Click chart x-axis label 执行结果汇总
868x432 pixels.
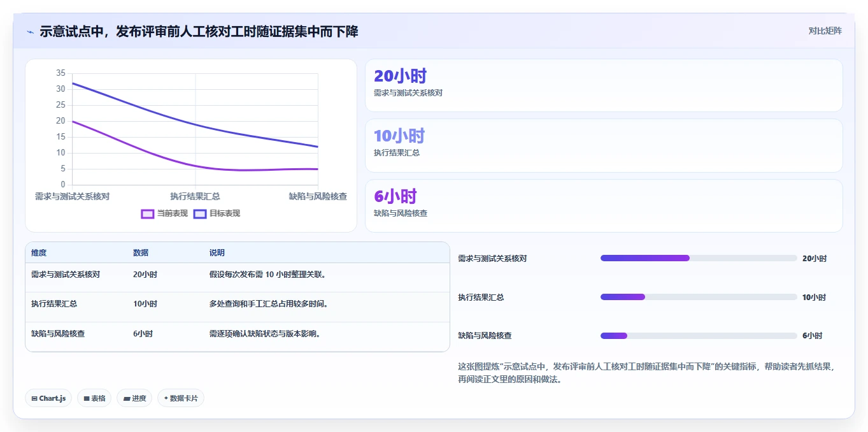(x=195, y=197)
